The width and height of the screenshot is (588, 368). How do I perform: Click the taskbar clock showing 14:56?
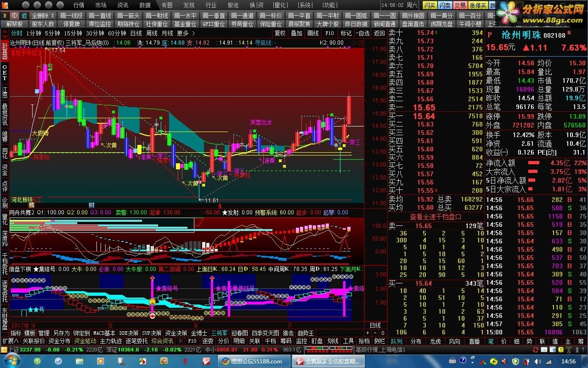click(569, 362)
